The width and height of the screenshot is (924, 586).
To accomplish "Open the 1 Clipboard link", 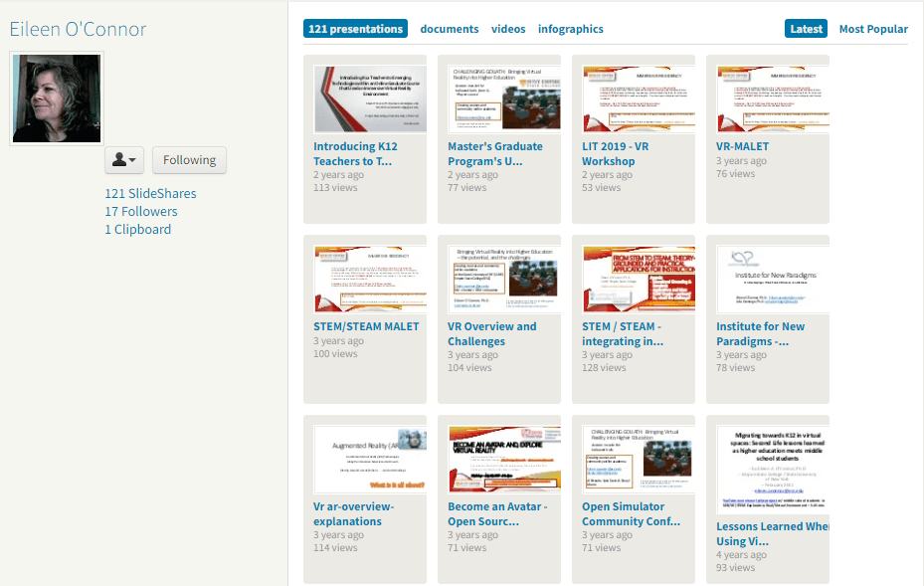I will (138, 229).
